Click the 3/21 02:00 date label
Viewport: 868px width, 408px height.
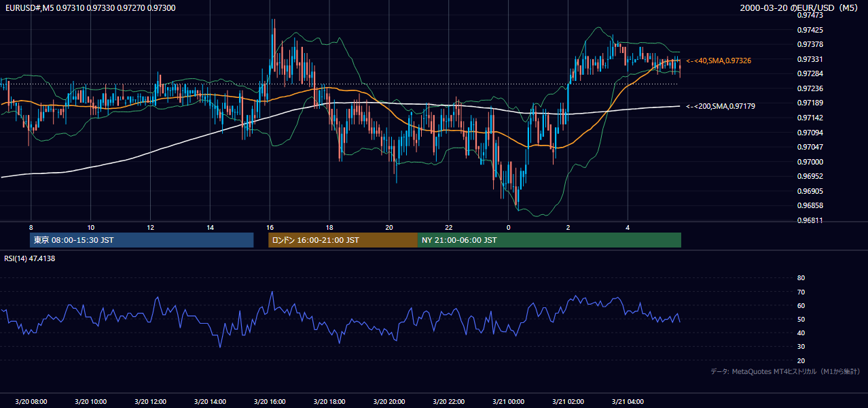click(568, 401)
